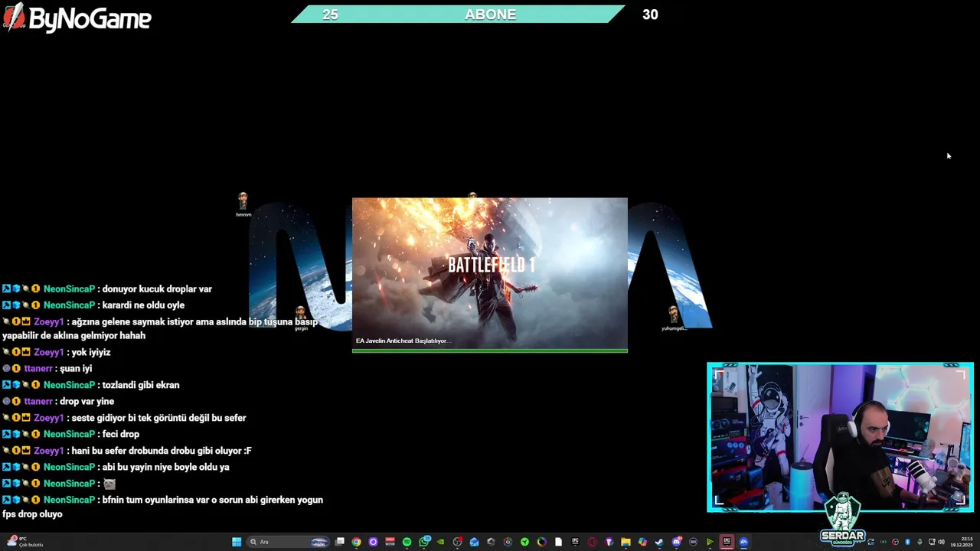Click message 'abi bu yayin niye boyle oldu ya'

click(x=165, y=467)
